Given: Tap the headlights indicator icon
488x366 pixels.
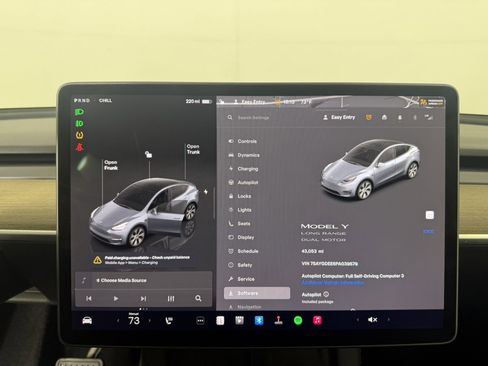Looking at the screenshot, I should coord(79,112).
